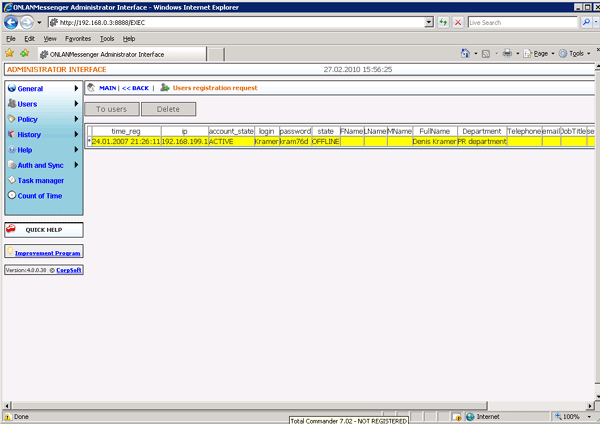Click the Users sidebar item
The height and width of the screenshot is (424, 600).
tap(27, 104)
